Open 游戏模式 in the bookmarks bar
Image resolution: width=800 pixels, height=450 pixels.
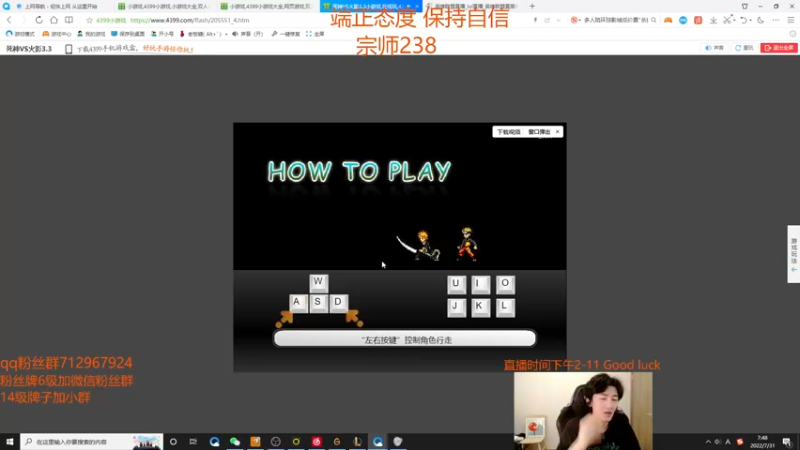(x=20, y=34)
